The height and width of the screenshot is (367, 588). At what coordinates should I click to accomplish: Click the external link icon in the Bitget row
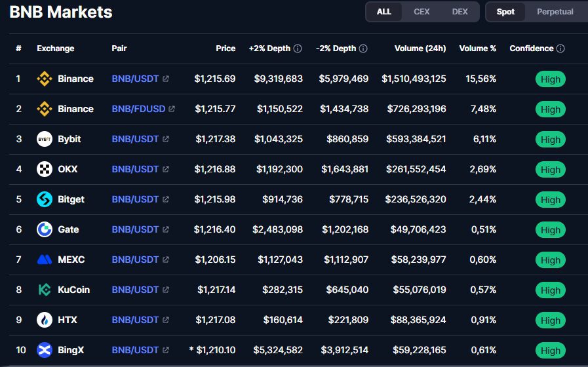coord(166,199)
